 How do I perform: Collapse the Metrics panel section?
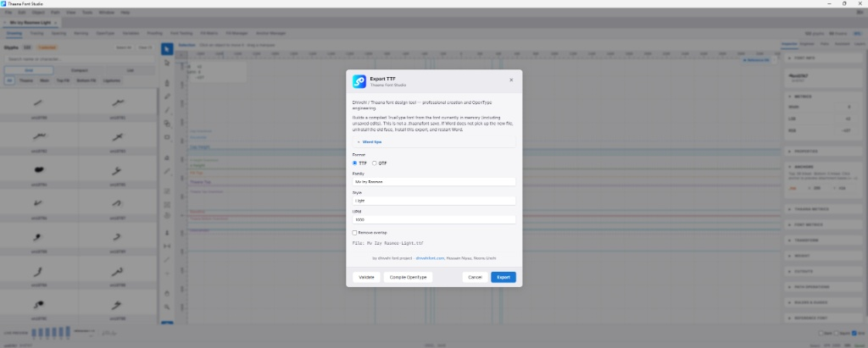pos(824,97)
